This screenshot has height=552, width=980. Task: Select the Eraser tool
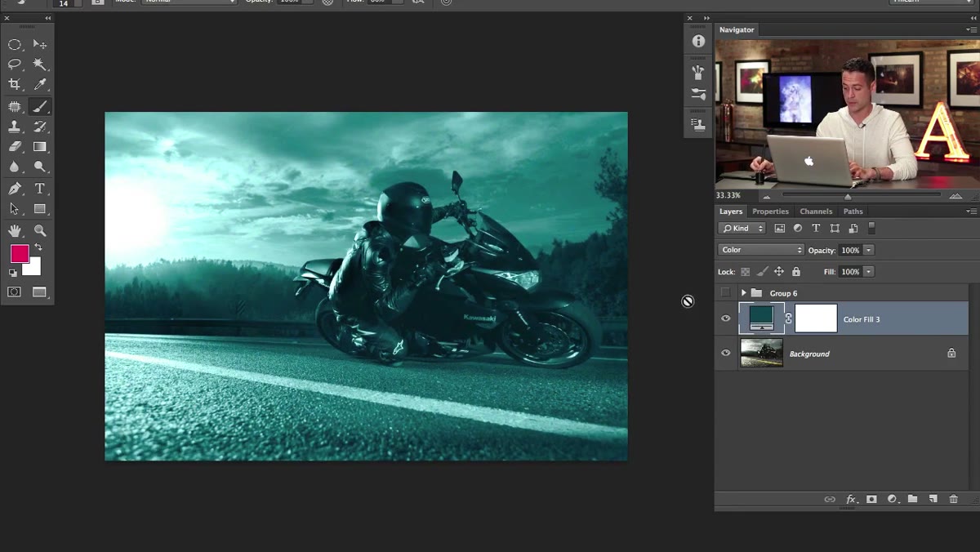coord(15,146)
